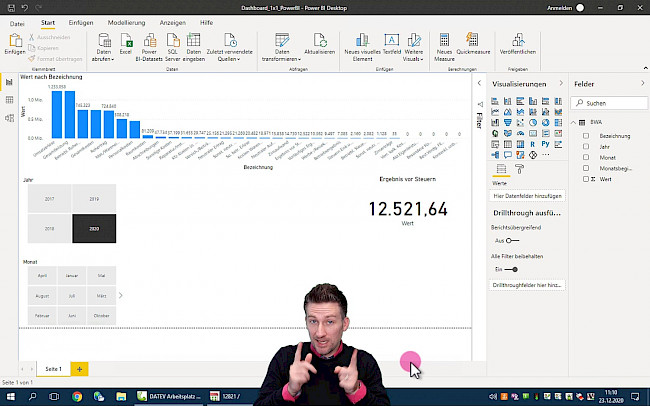This screenshot has height=406, width=650.
Task: Check the Bezeichnung field checkbox
Action: 587,135
